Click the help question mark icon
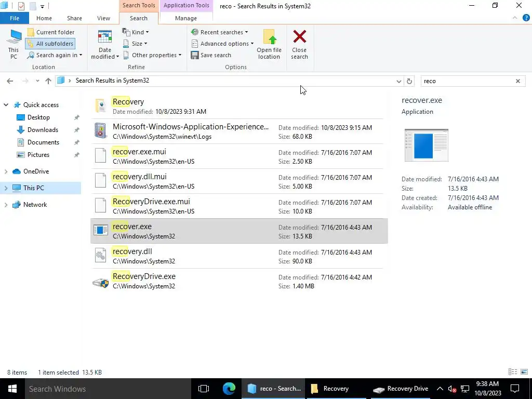Image resolution: width=532 pixels, height=399 pixels. coord(526,18)
